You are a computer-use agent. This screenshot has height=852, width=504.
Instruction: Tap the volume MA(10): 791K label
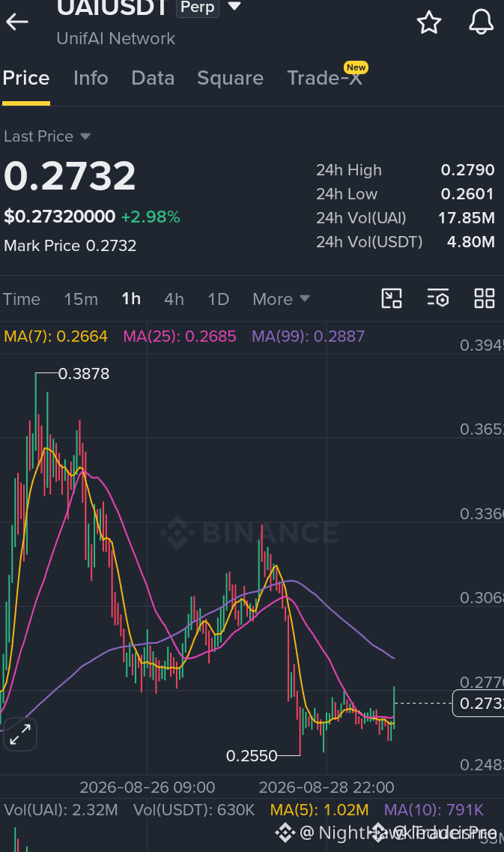pos(434,810)
